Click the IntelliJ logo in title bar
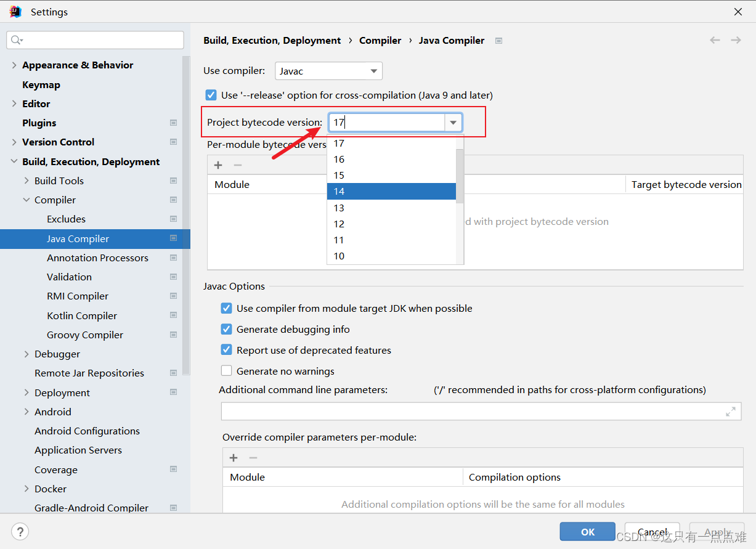 point(15,12)
